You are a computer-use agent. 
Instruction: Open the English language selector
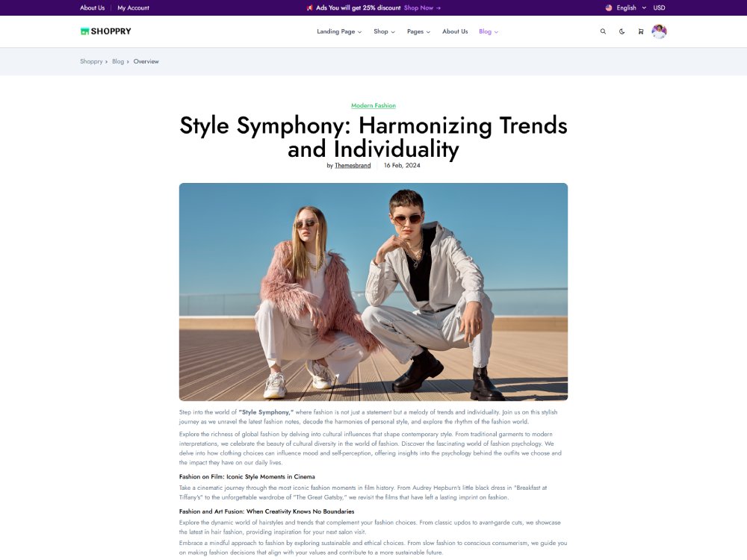click(630, 7)
